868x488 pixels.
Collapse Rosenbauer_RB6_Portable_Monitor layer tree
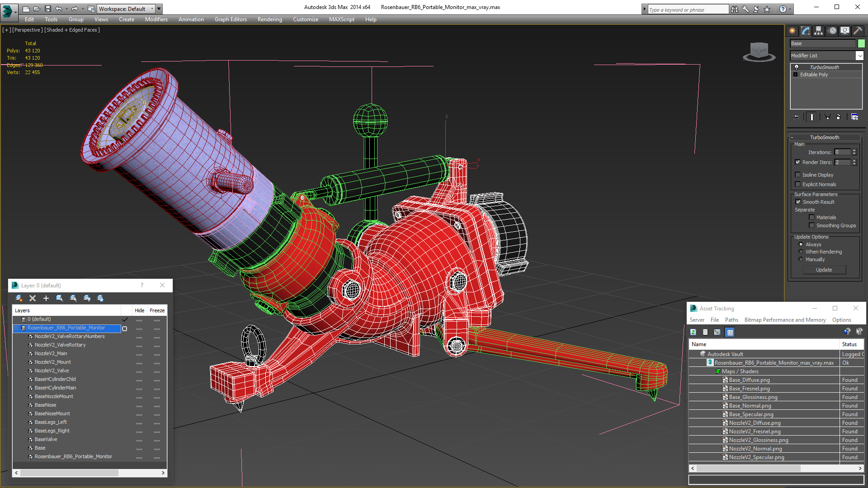[16, 328]
